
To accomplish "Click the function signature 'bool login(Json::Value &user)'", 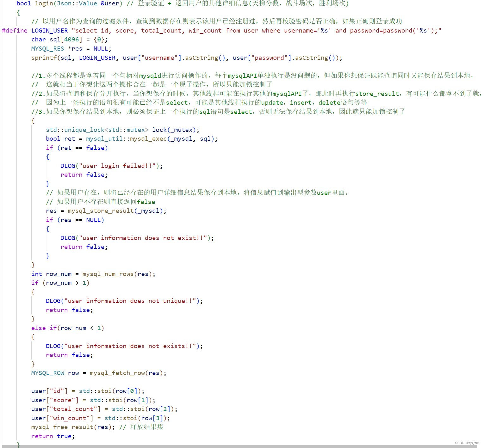I will pos(69,3).
